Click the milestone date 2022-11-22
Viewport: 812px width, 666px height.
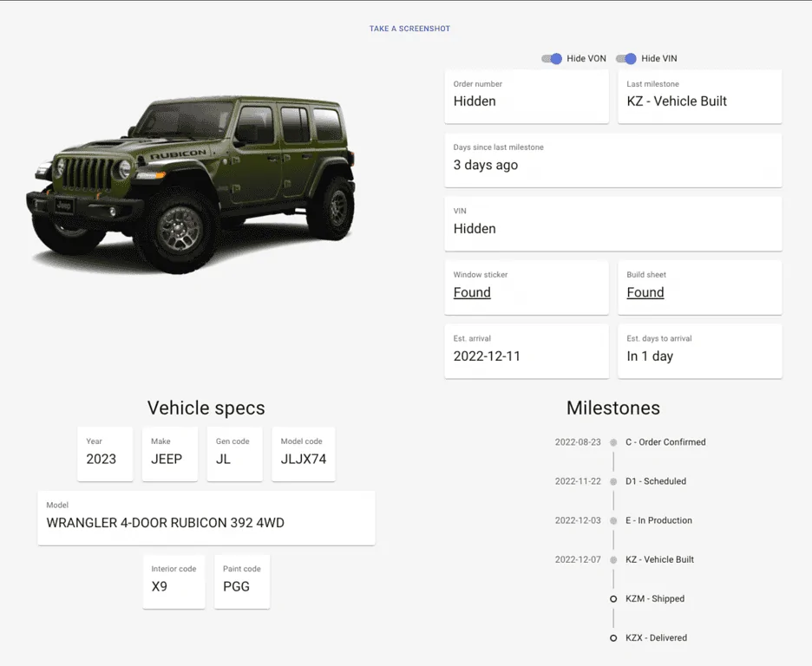tap(578, 481)
